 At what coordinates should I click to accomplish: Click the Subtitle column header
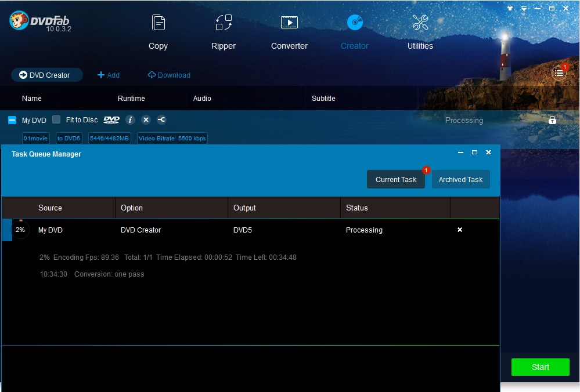click(x=323, y=98)
